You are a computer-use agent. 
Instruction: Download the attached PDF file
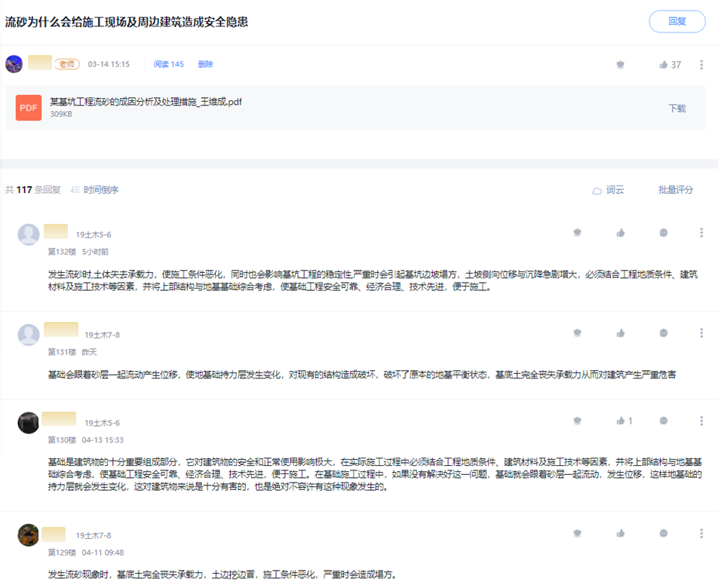677,109
